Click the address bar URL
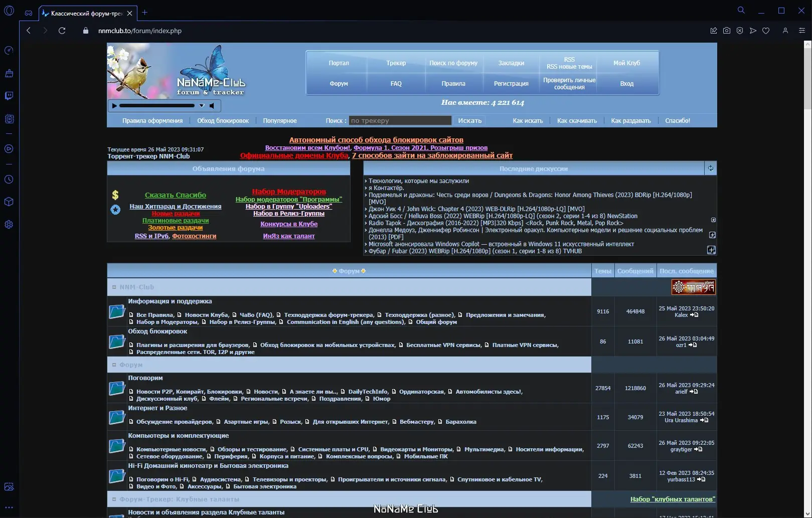This screenshot has width=812, height=518. tap(140, 31)
